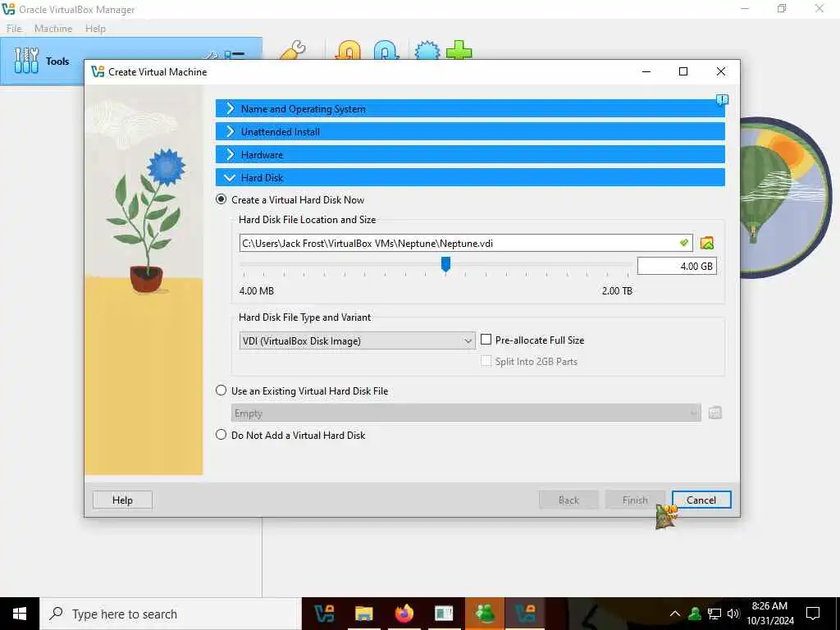Viewport: 840px width, 630px height.
Task: Click the Windows search box
Action: tap(171, 614)
